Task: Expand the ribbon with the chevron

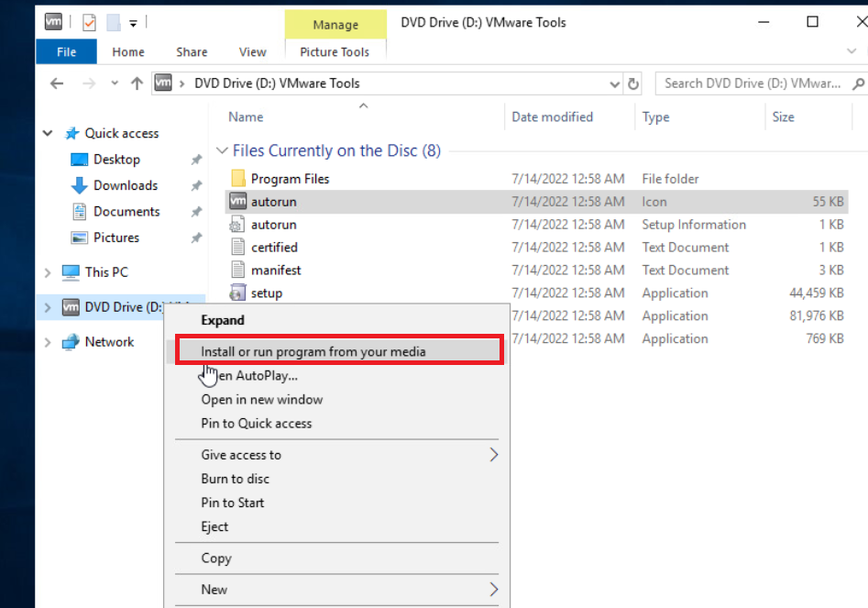Action: point(852,51)
